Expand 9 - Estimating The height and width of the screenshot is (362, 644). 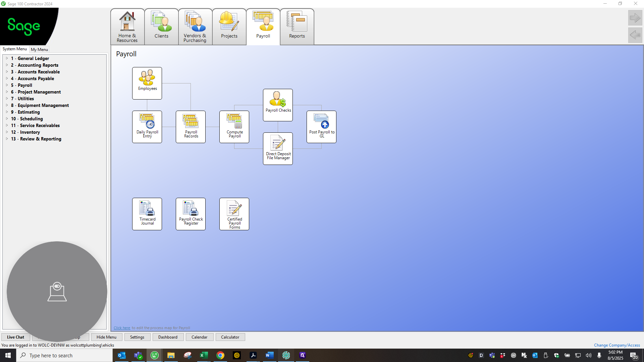(7, 112)
